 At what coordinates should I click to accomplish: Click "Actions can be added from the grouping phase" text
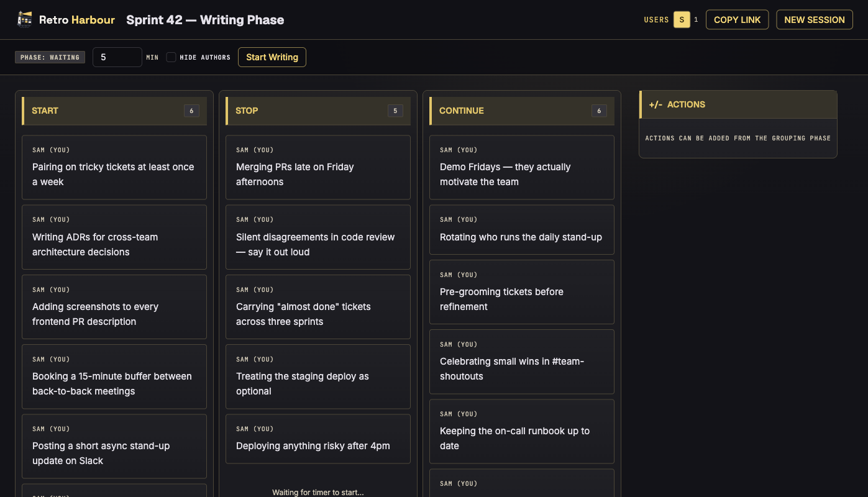pos(738,138)
